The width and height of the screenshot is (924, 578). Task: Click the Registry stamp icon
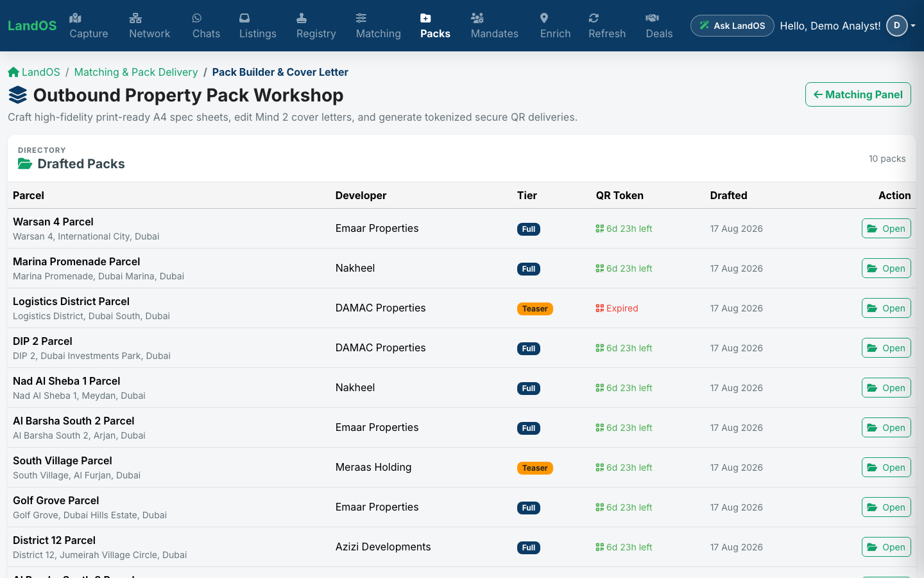(302, 18)
